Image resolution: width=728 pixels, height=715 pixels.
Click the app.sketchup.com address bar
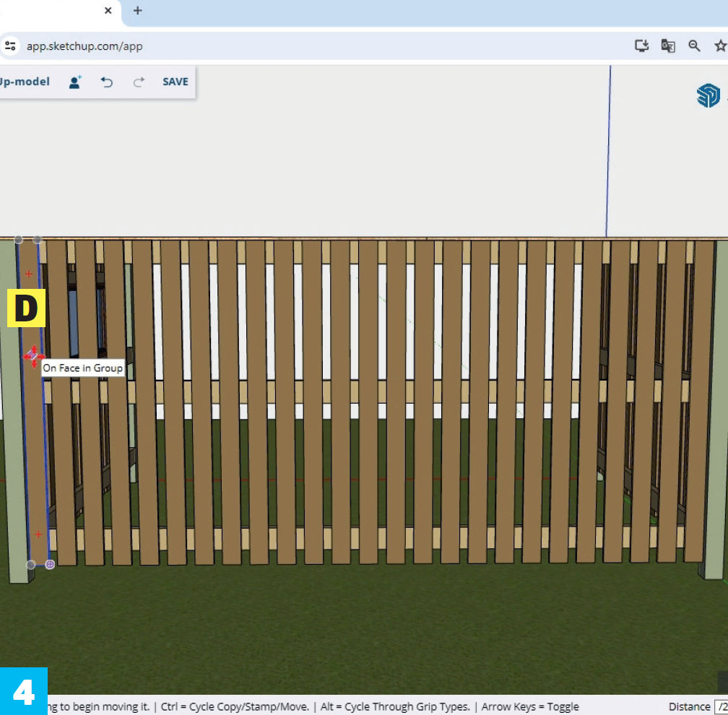point(289,46)
